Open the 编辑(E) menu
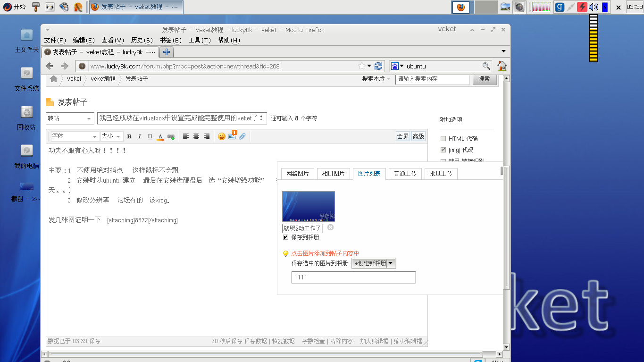The width and height of the screenshot is (644, 362). point(84,41)
